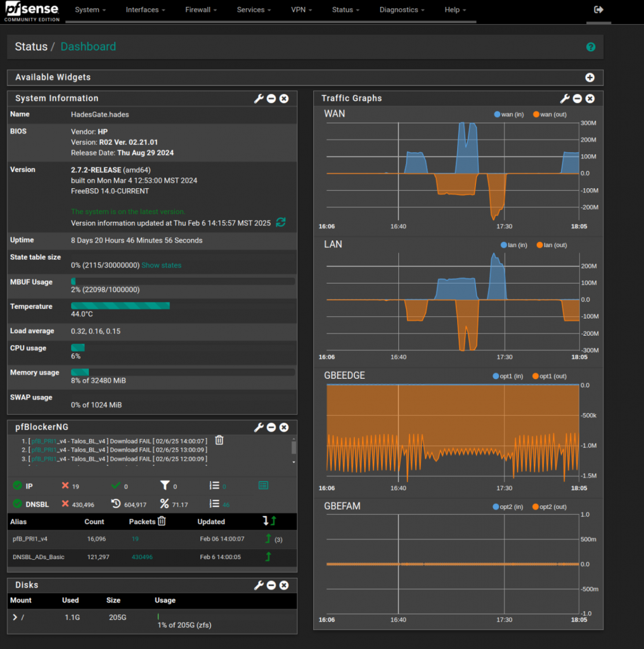This screenshot has height=649, width=644.
Task: Open the teal pfBlockerNG IP logs icon
Action: click(x=263, y=485)
